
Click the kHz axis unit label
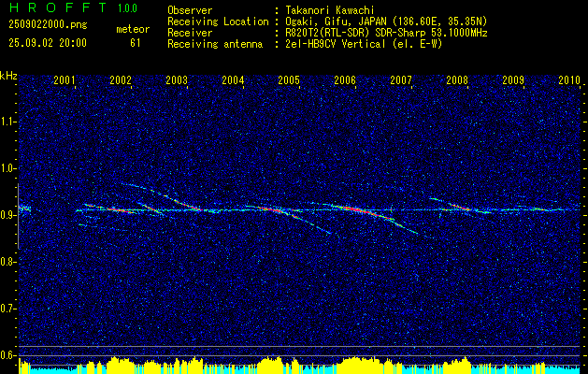8,76
